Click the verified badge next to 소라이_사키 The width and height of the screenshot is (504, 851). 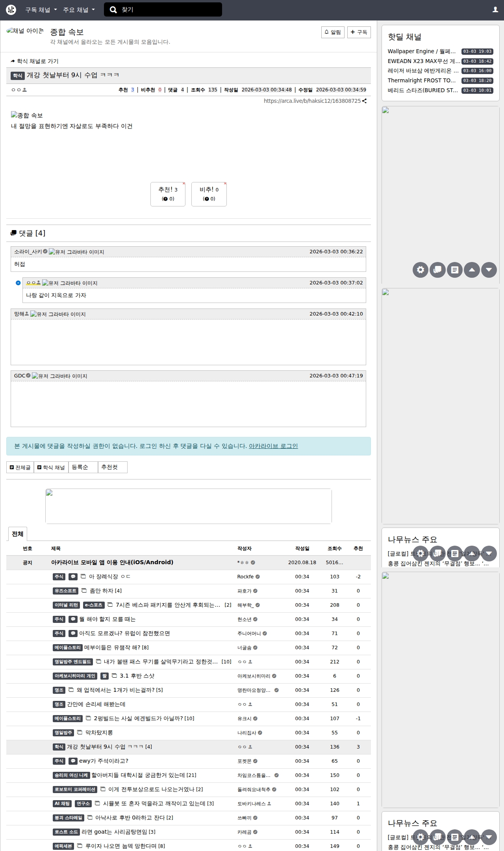tap(45, 251)
